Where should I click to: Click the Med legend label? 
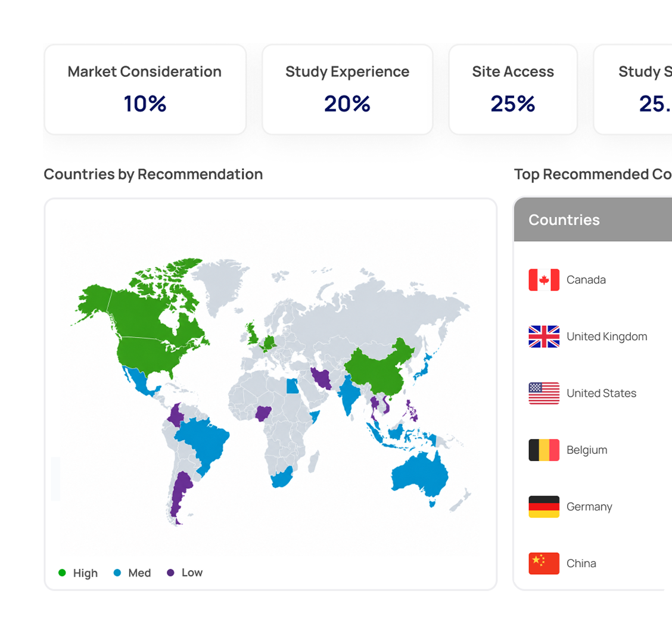point(140,573)
